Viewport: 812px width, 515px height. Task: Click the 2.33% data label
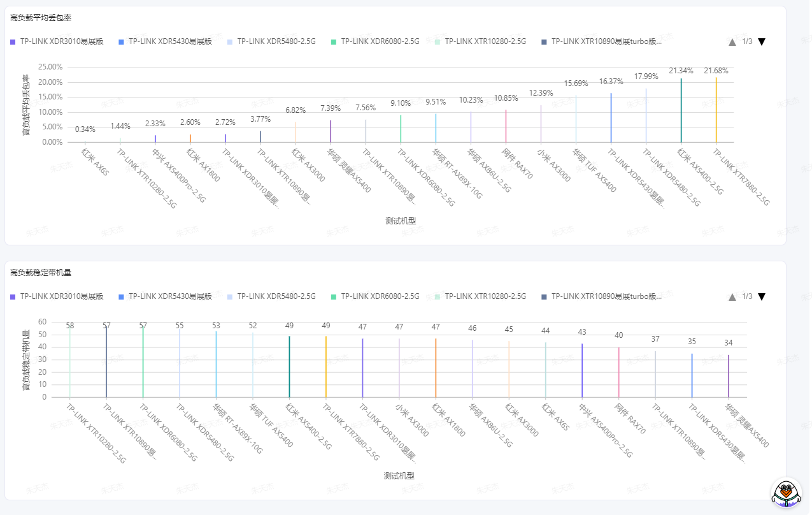coord(155,124)
